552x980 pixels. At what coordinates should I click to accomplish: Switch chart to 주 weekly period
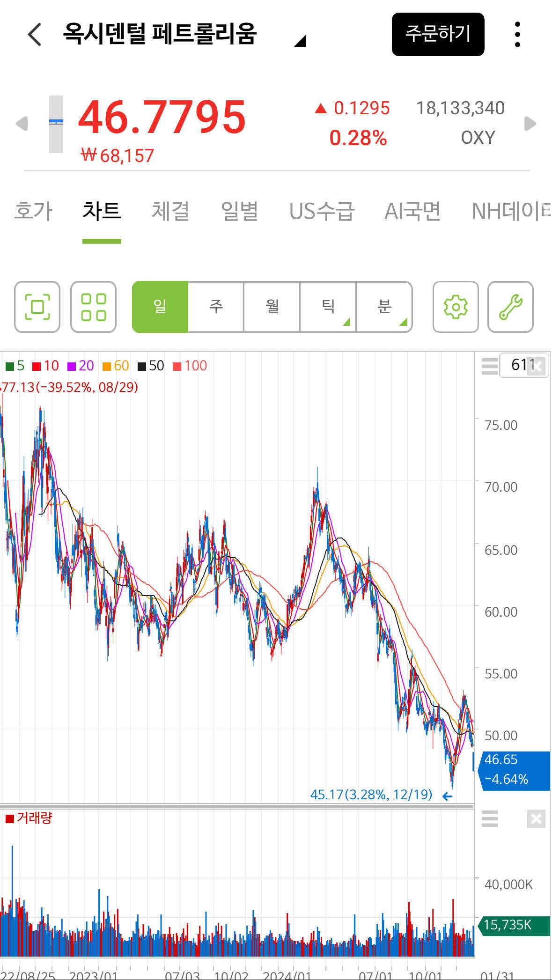(x=216, y=307)
